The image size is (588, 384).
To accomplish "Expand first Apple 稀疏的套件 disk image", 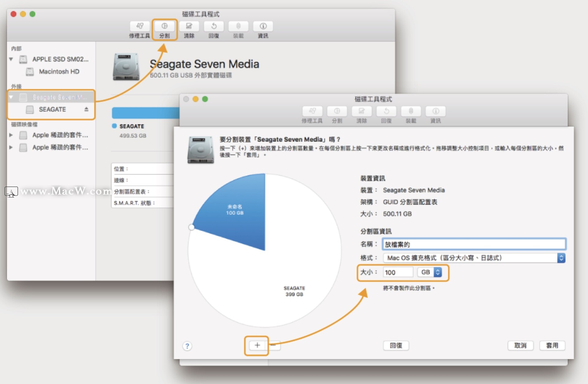I will pyautogui.click(x=11, y=135).
